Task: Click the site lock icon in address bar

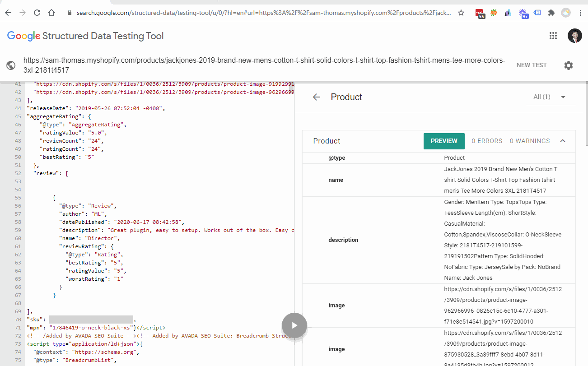Action: (x=69, y=13)
